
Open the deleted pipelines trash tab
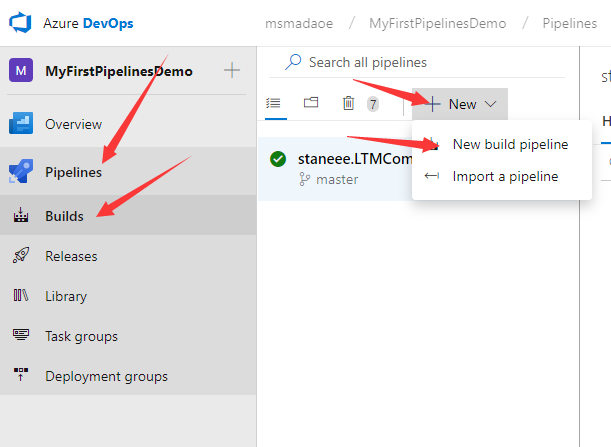click(348, 103)
